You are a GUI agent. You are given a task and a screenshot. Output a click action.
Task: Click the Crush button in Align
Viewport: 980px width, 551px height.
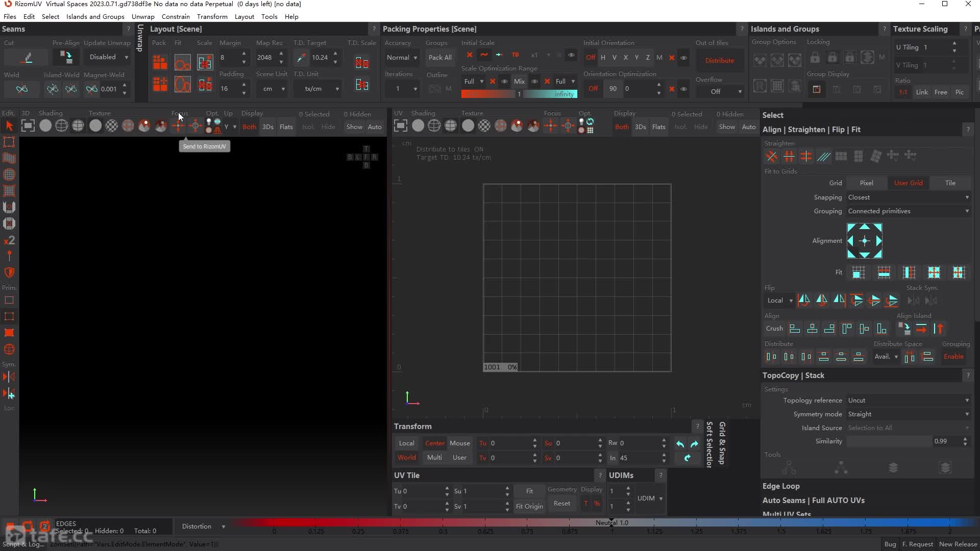[774, 329]
